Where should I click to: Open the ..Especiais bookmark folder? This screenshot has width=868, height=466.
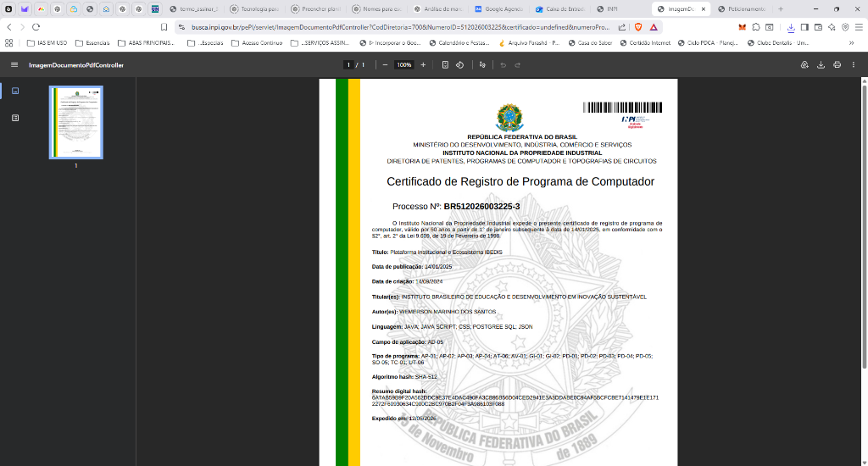coord(205,42)
